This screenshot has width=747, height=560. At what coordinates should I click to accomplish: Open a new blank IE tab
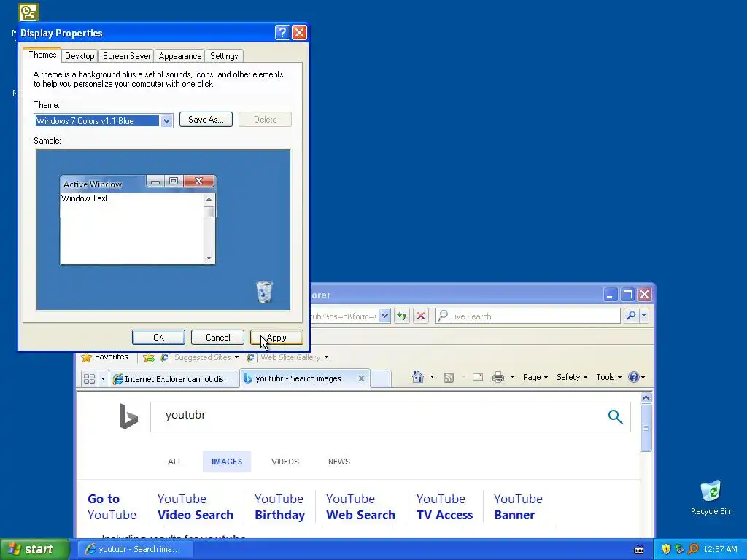point(380,378)
